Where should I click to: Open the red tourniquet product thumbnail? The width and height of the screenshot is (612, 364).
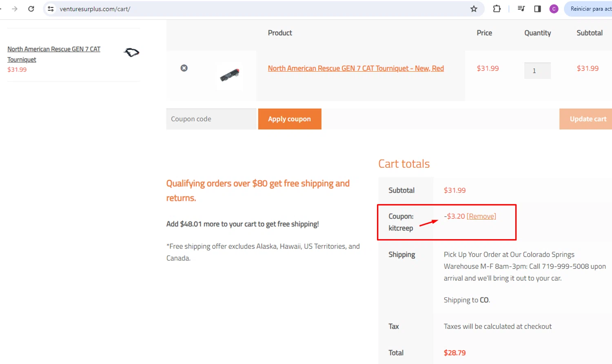tap(230, 75)
